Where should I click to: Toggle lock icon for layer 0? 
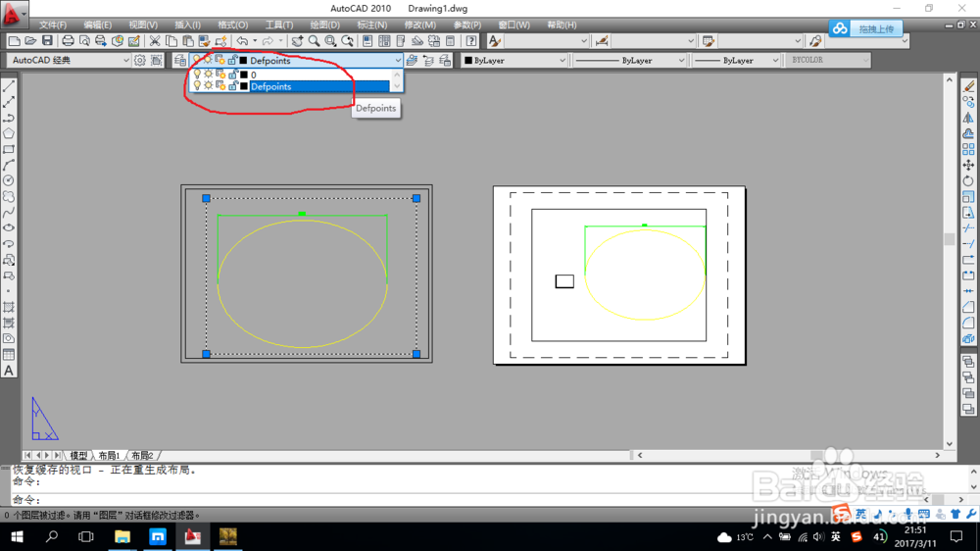tap(232, 75)
